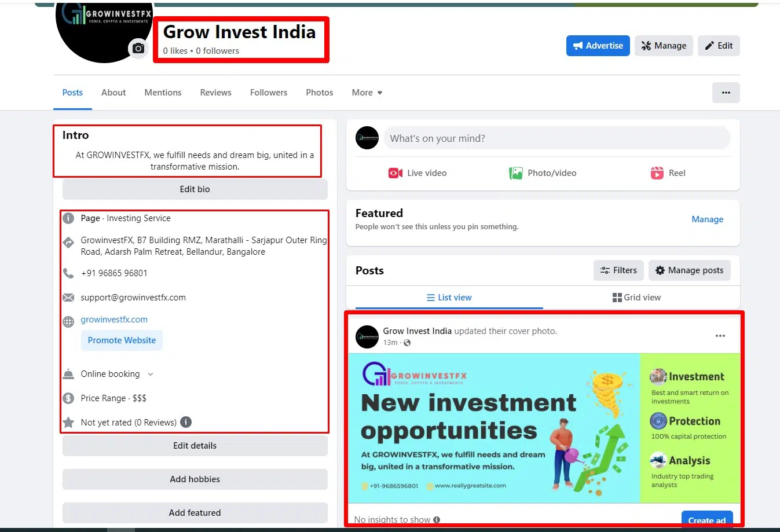
Task: Click the insights info icon
Action: click(x=437, y=520)
